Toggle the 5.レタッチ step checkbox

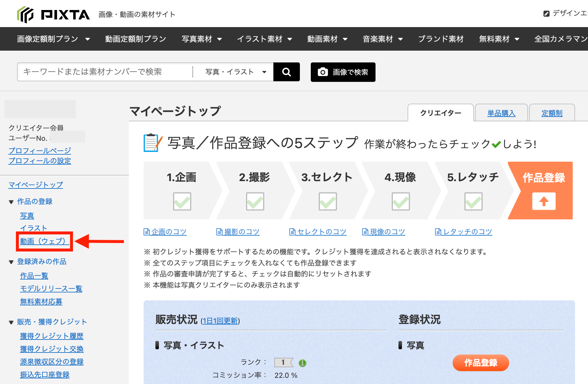473,201
